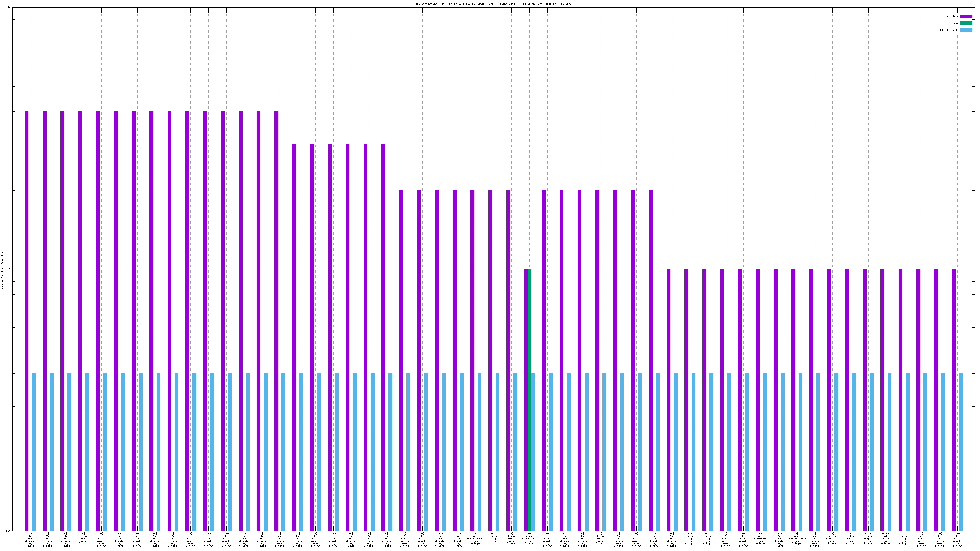Click the ips.whitelisted.org axis label
The width and height of the screenshot is (980, 551).
[x=476, y=538]
